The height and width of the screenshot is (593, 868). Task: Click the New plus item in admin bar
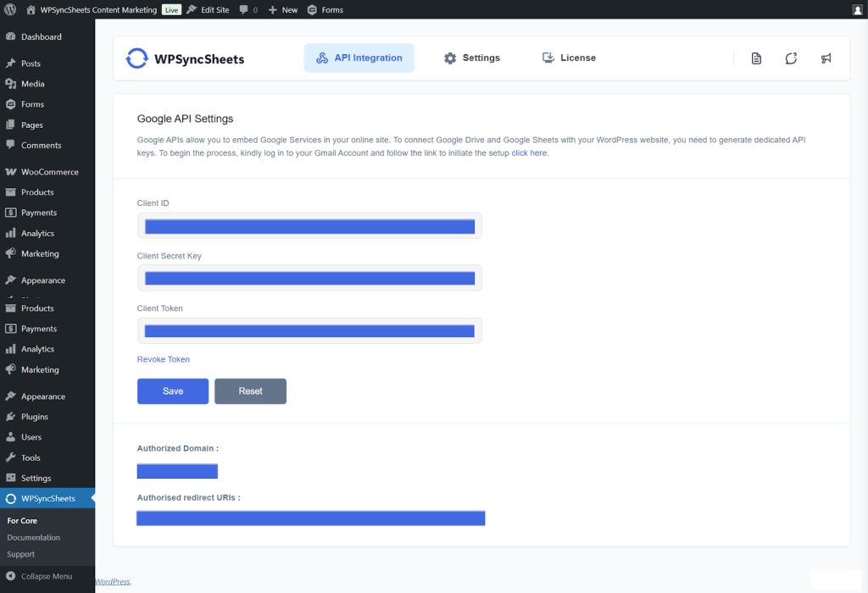tap(283, 9)
